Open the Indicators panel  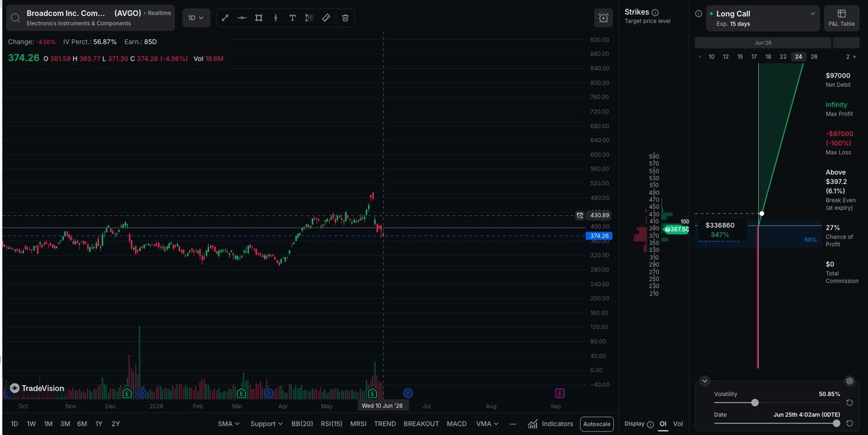(x=550, y=424)
